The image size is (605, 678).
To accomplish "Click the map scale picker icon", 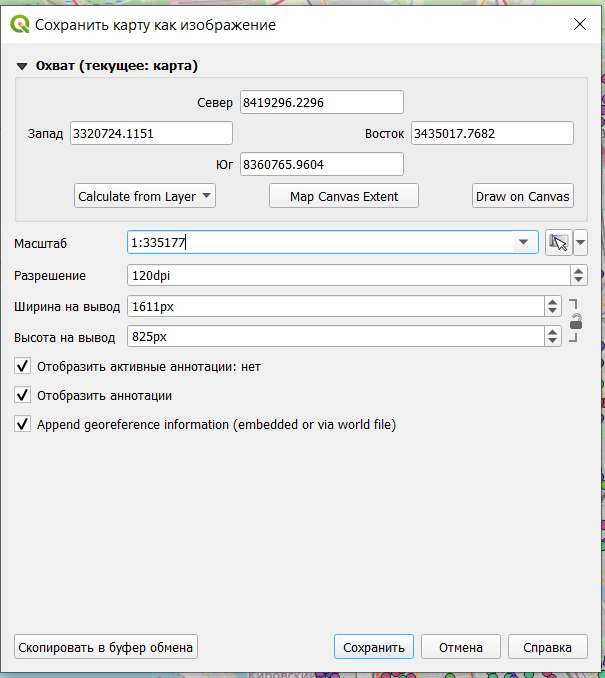I will coord(558,243).
